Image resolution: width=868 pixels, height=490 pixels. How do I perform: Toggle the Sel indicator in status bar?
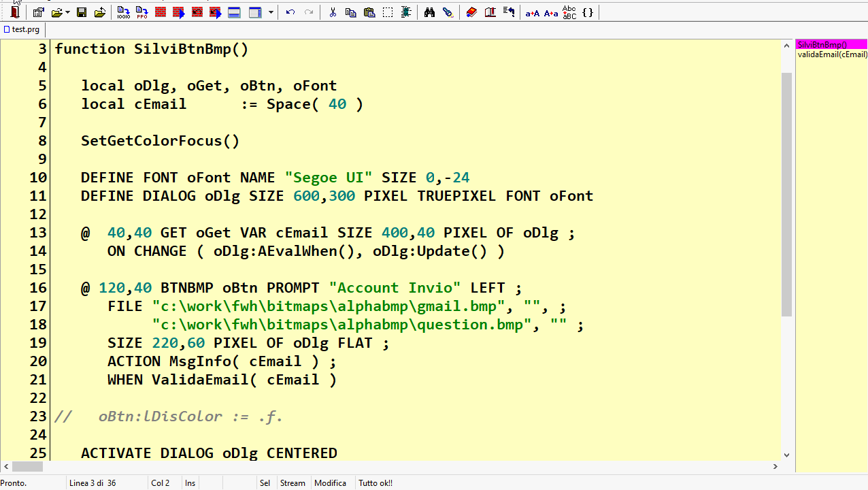265,483
